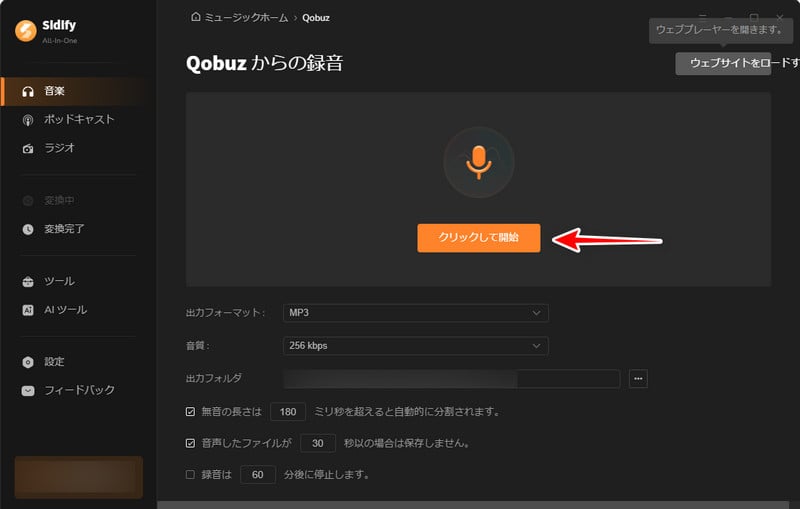
Task: Open the ツール toolbox icon
Action: click(x=28, y=282)
